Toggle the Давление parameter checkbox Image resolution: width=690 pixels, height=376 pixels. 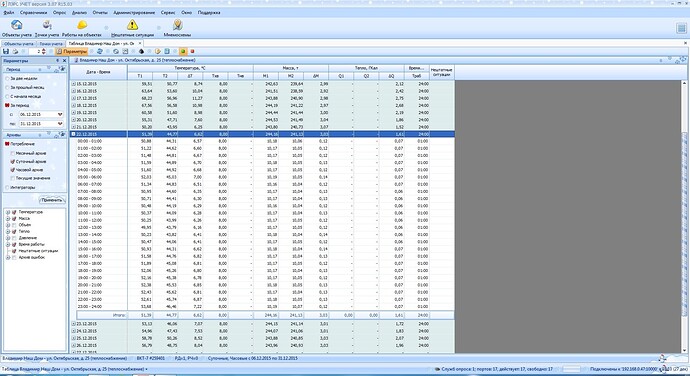click(x=14, y=238)
